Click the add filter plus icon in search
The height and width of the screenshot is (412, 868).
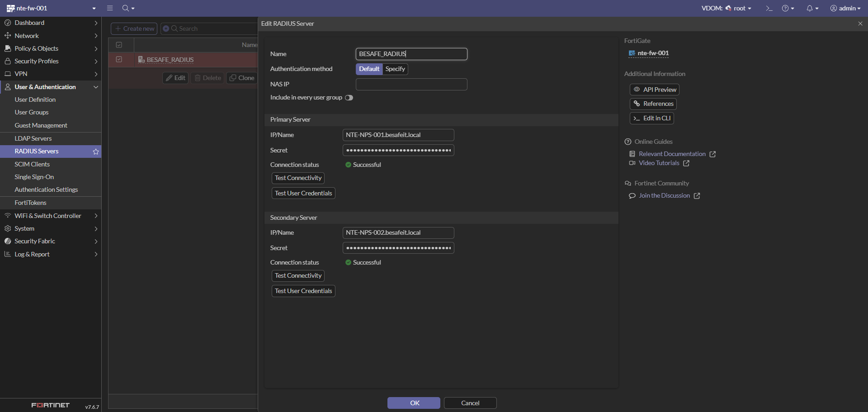click(166, 28)
